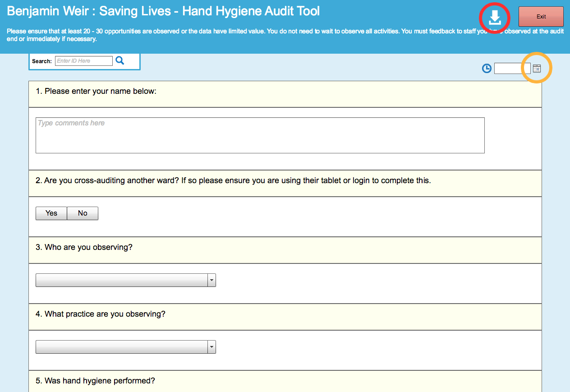The height and width of the screenshot is (392, 570).
Task: Focus the Enter ID Here search field
Action: click(84, 61)
